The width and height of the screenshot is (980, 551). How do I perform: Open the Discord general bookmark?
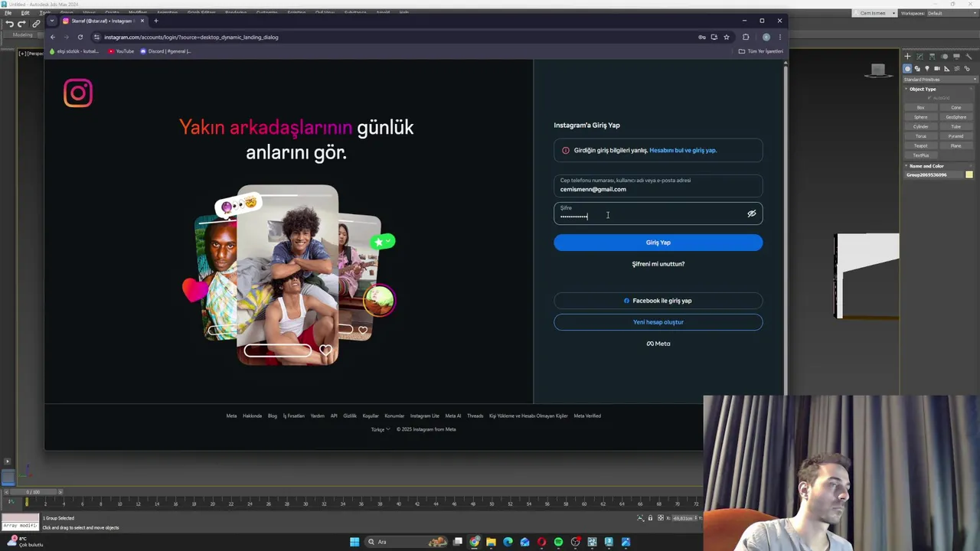[x=165, y=51]
